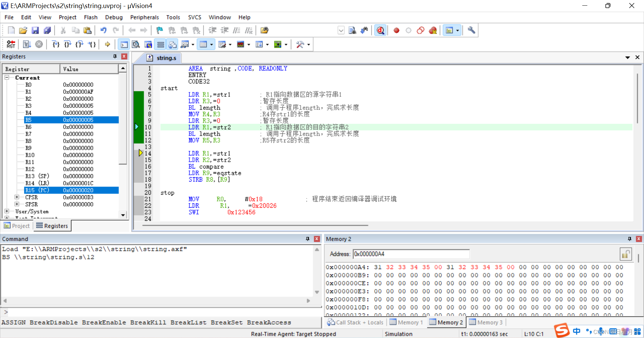Click Disable All Breakpoints icon
This screenshot has height=338, width=644.
[421, 30]
